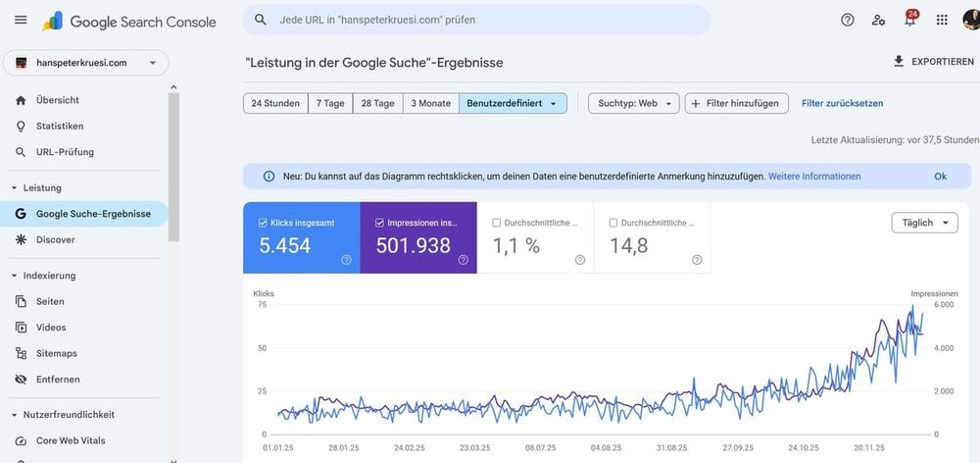The height and width of the screenshot is (463, 980).
Task: Enable the Durchschnittliche CTR 1,1 % checkbox
Action: point(496,223)
